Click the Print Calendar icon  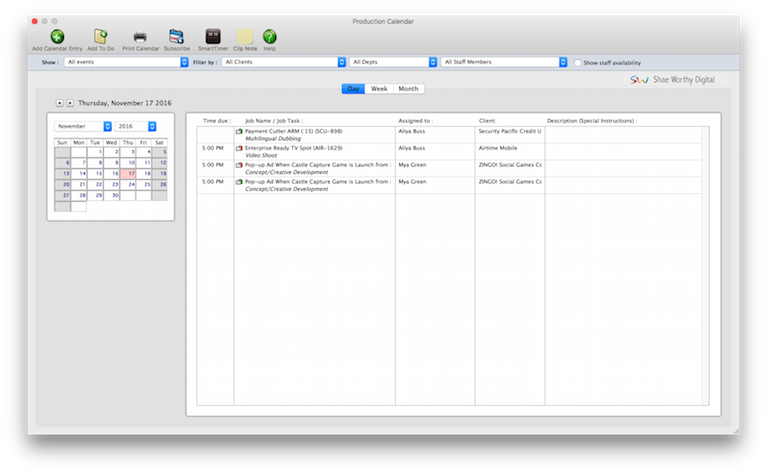click(140, 37)
